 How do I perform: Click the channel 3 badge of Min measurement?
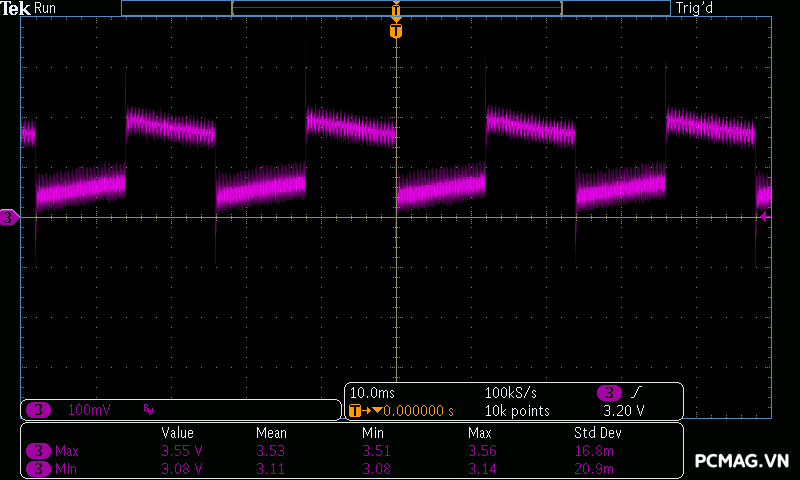tap(38, 468)
